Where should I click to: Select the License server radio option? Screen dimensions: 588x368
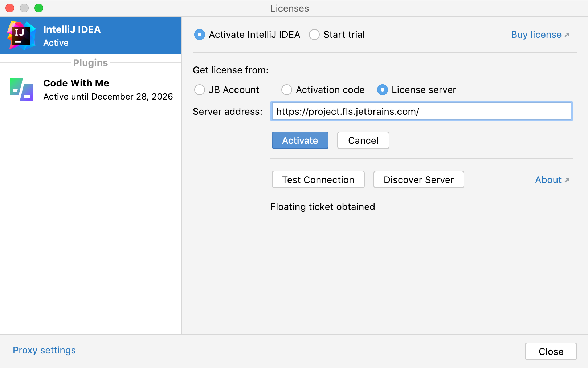[x=383, y=90]
